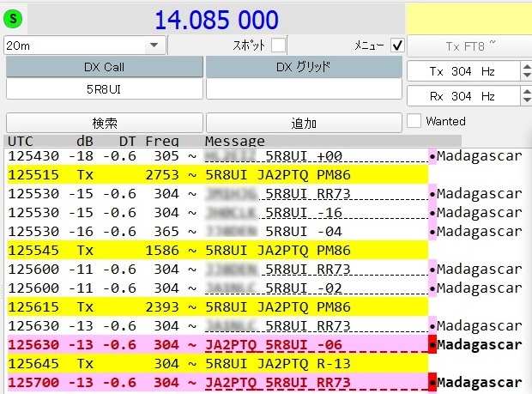Click the empty DX grid input field

pos(303,88)
